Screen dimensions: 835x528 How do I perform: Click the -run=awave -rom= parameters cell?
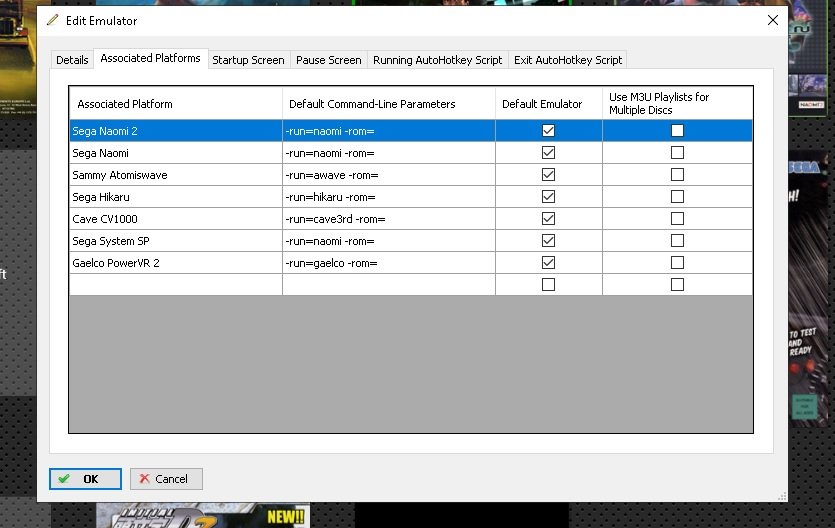click(x=389, y=175)
